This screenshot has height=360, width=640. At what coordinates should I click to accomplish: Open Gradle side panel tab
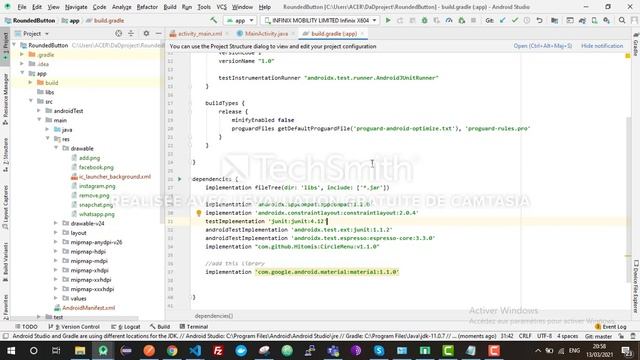click(636, 45)
